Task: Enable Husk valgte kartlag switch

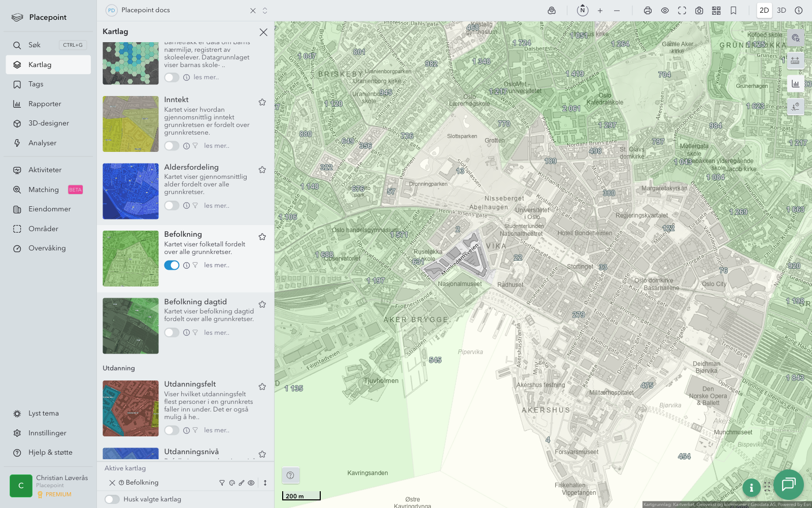Action: [x=112, y=499]
